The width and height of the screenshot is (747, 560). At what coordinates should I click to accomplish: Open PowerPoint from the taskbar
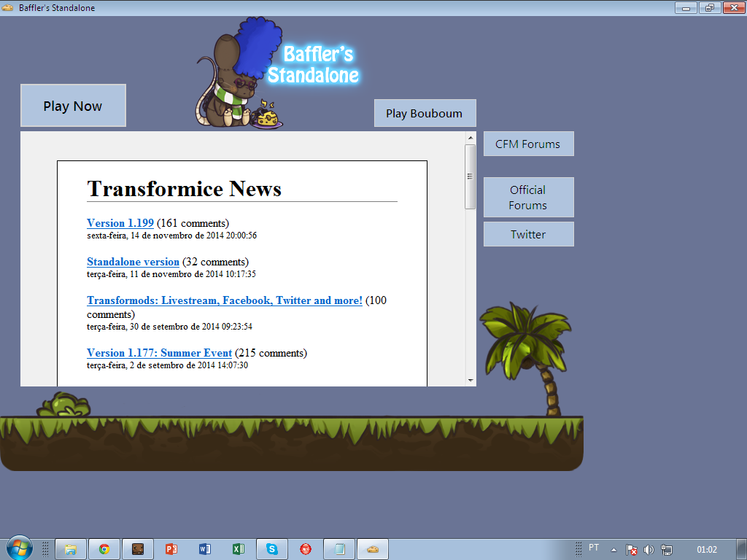coord(171,548)
